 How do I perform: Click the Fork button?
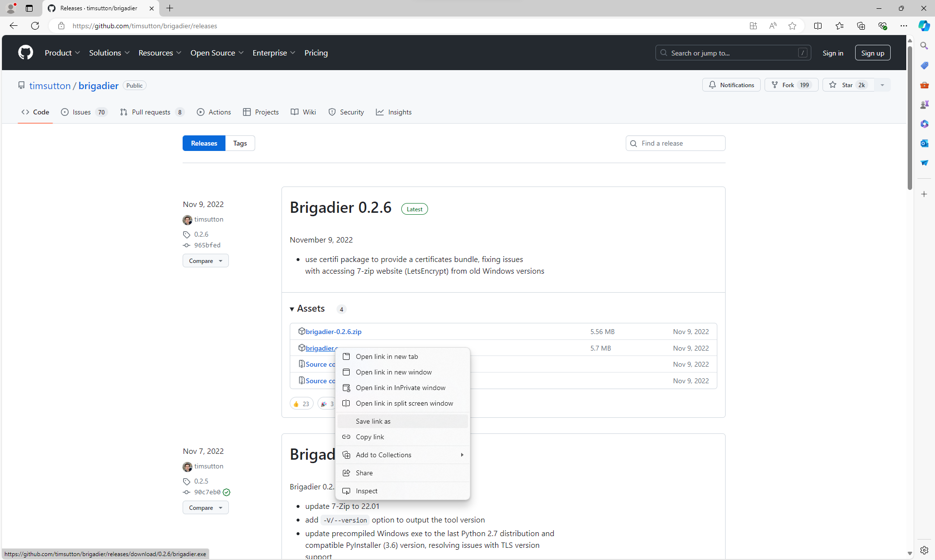791,85
